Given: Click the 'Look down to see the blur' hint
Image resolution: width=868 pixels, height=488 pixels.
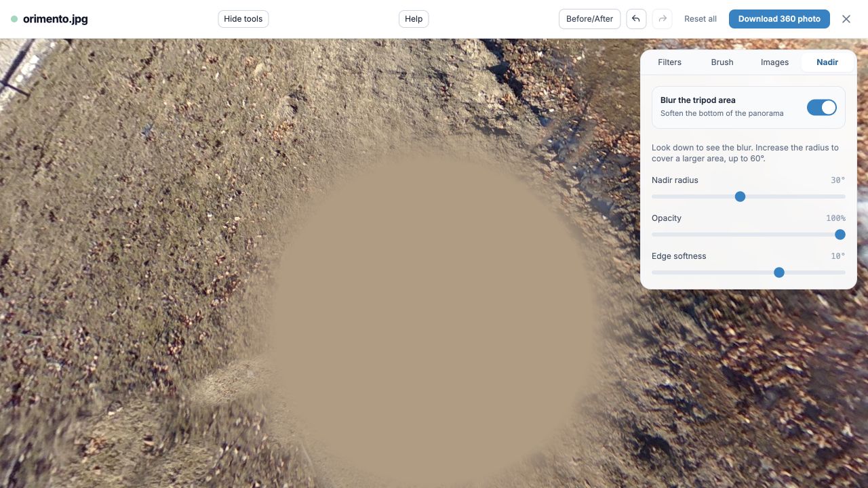Looking at the screenshot, I should [745, 153].
